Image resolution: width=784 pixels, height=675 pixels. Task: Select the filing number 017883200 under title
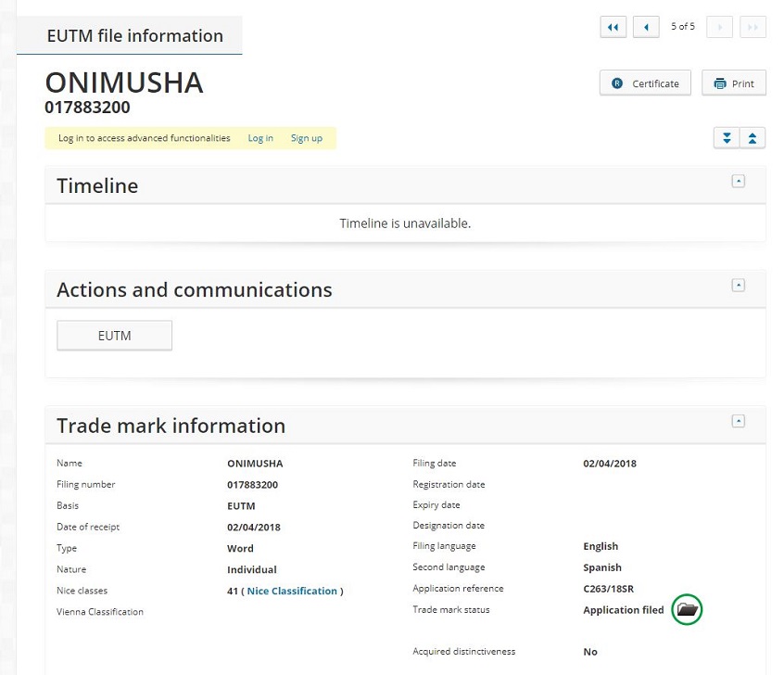[87, 108]
